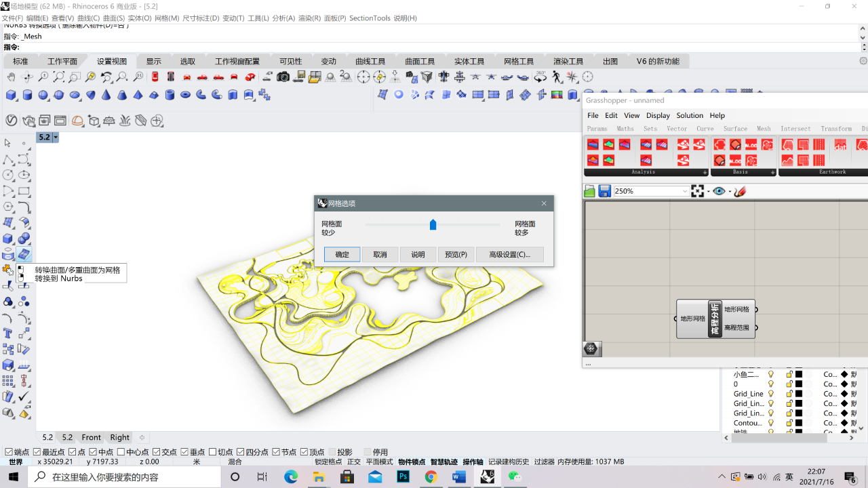Toggle the 中心点 center osnap checkbox

pyautogui.click(x=121, y=452)
